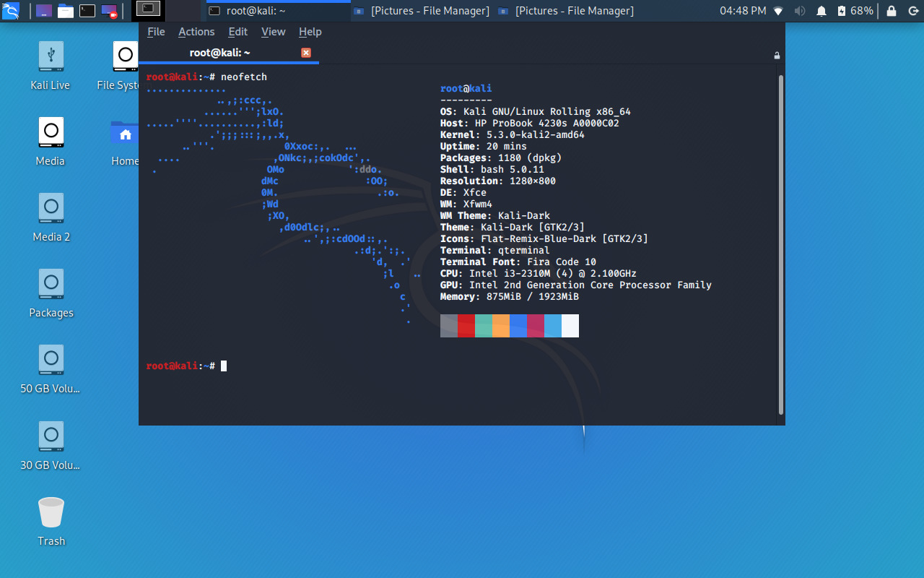Toggle mute via the volume icon
Viewport: 924px width, 578px height.
tap(800, 11)
